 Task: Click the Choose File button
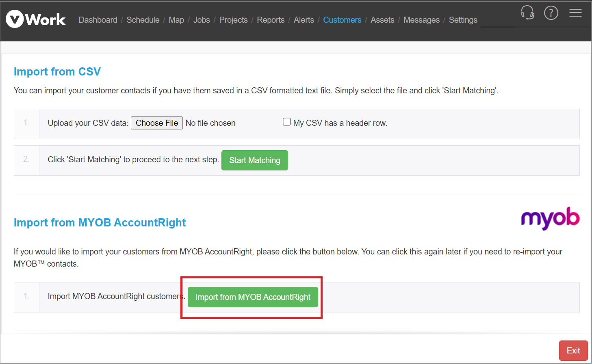(157, 123)
